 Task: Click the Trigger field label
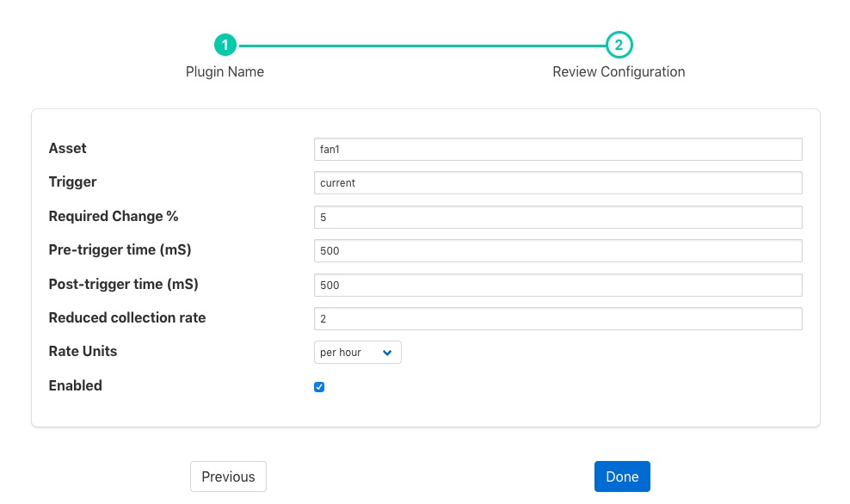pyautogui.click(x=73, y=182)
